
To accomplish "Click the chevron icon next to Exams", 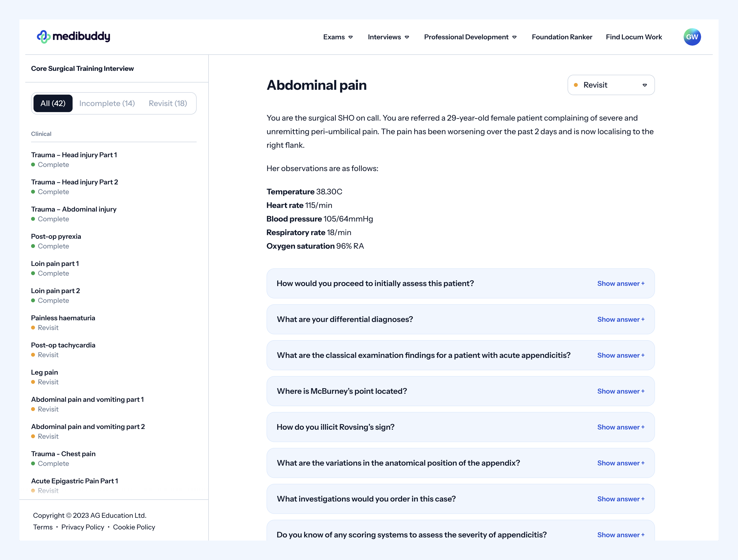I will (x=350, y=37).
